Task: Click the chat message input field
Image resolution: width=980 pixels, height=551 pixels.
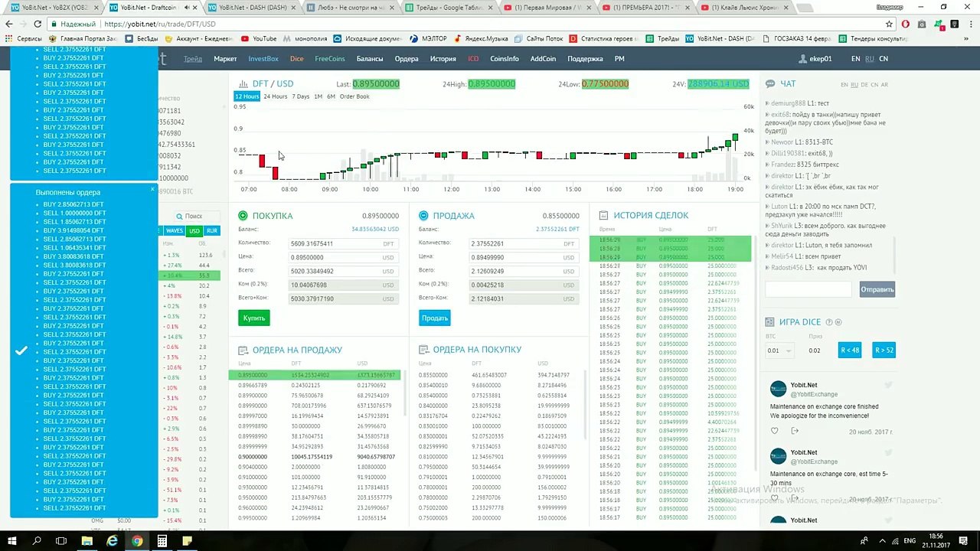Action: click(x=808, y=289)
